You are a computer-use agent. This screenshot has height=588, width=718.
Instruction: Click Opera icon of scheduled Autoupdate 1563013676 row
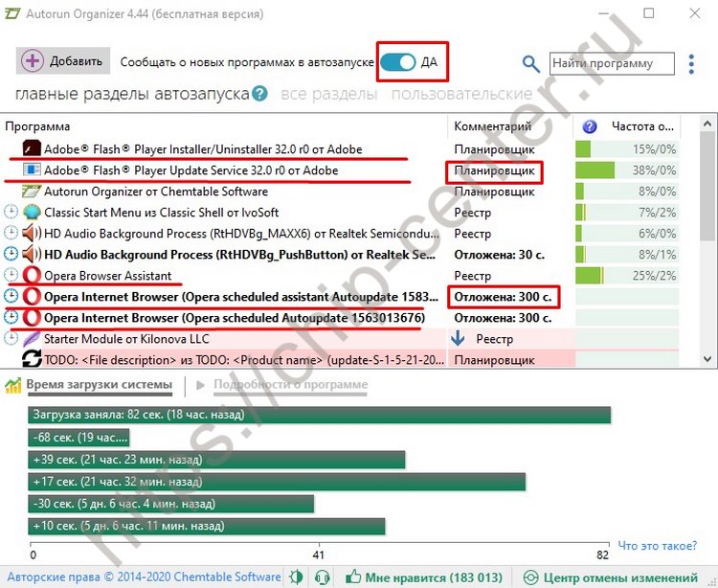click(x=32, y=317)
